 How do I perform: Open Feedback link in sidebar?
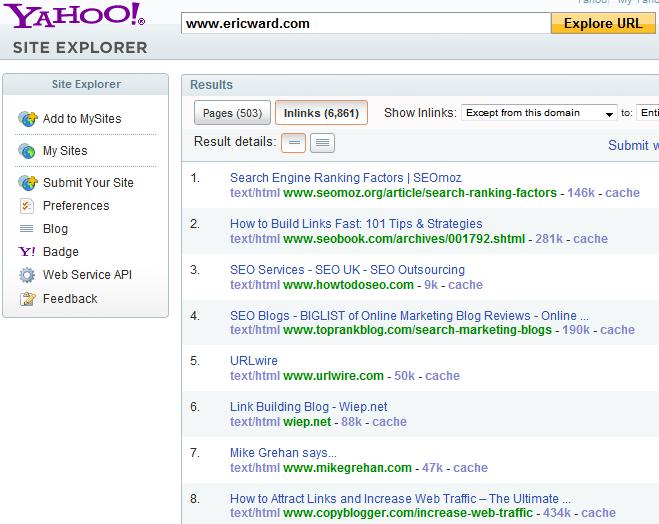pyautogui.click(x=70, y=298)
